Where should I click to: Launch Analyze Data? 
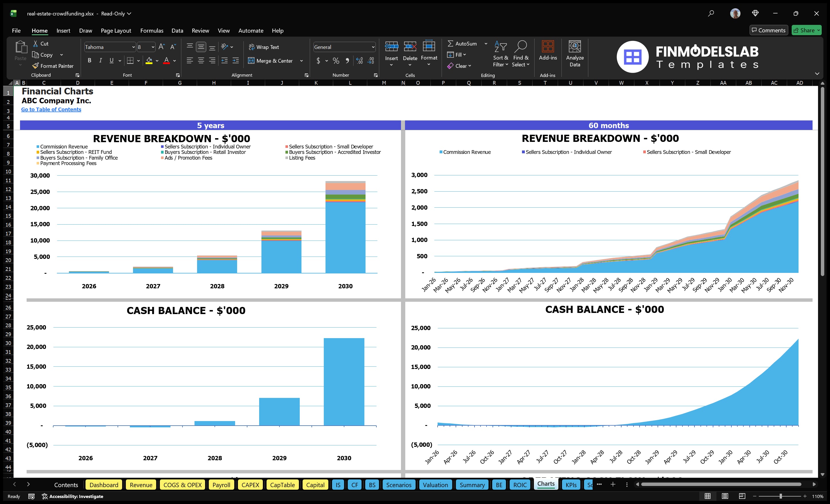(x=575, y=54)
